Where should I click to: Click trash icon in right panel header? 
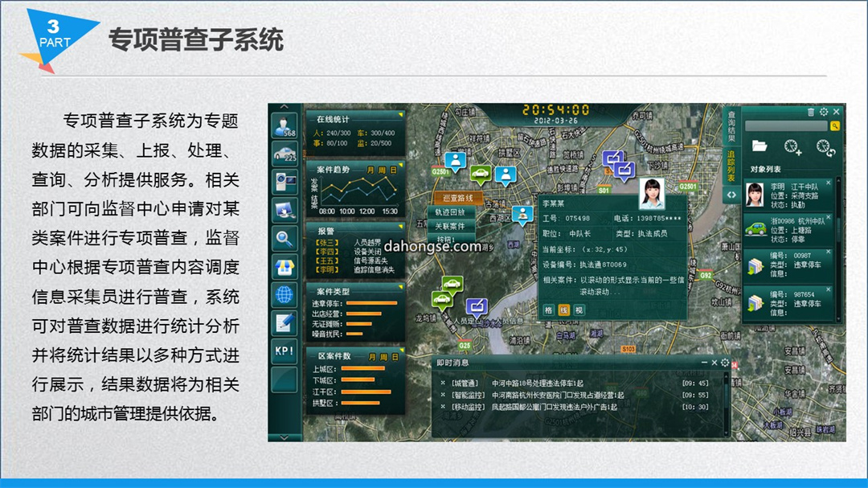(x=811, y=113)
